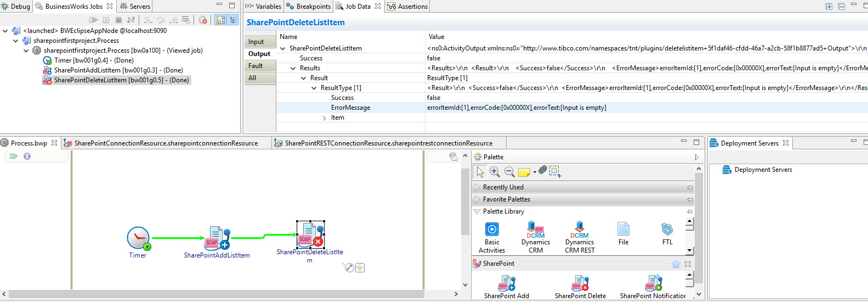Screen dimensions: 868x302
Task: Click the error text value 'Input is empty'
Action: click(583, 108)
